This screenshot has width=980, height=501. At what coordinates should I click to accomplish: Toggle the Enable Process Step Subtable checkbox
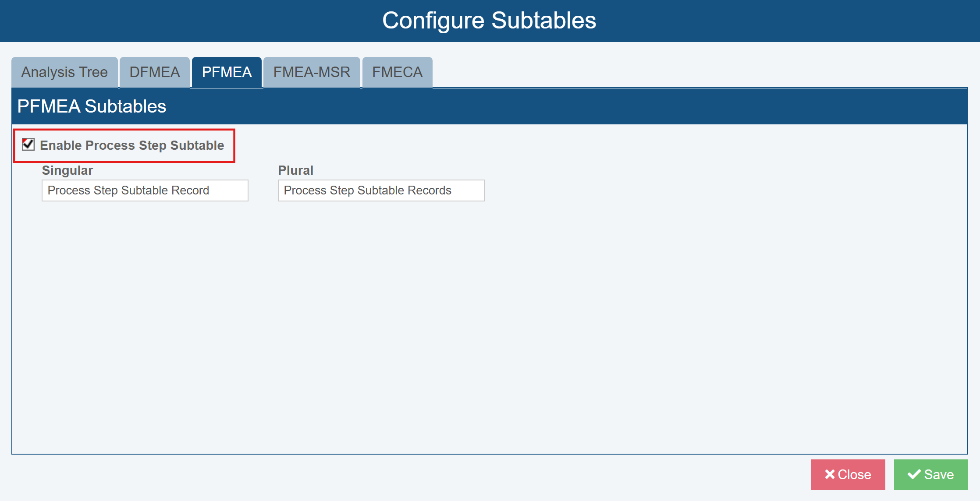tap(28, 144)
